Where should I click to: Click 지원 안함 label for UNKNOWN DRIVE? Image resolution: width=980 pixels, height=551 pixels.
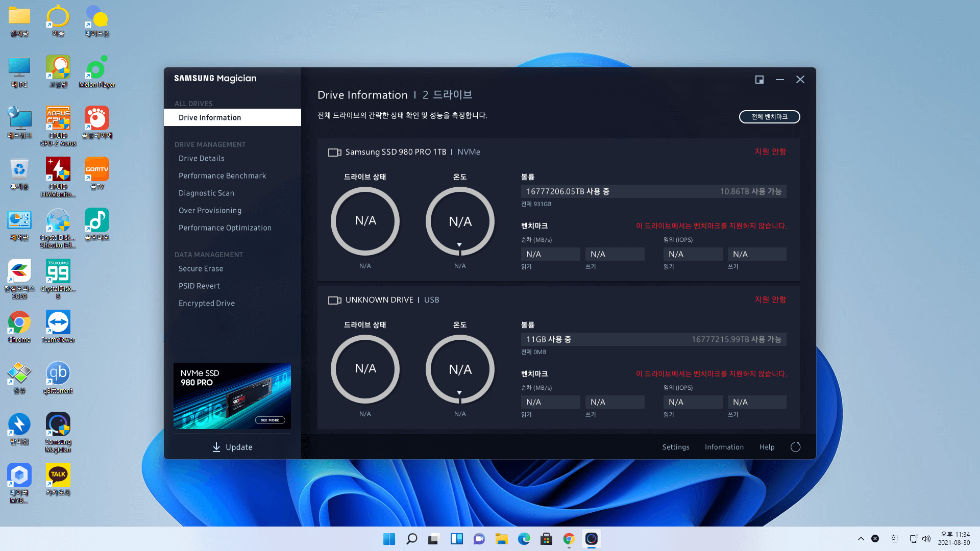click(770, 300)
